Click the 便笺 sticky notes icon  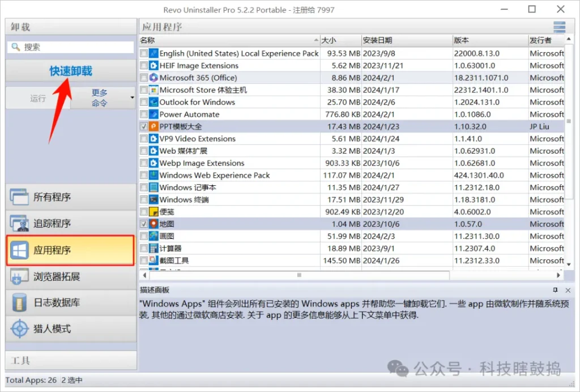pyautogui.click(x=153, y=212)
